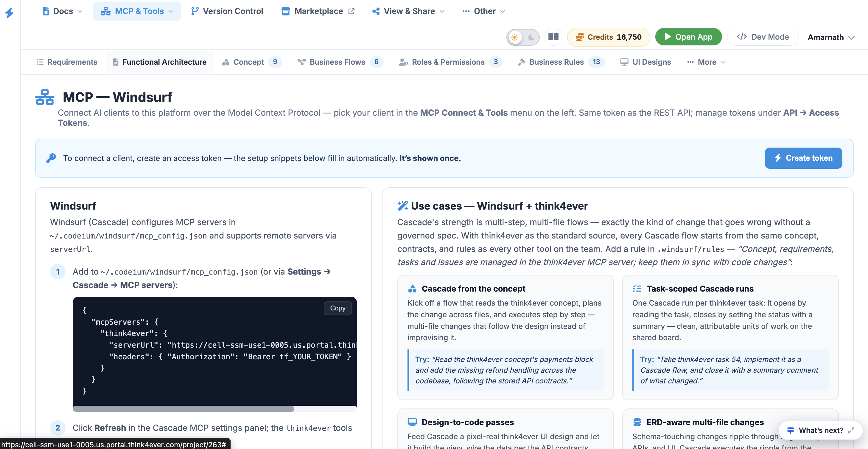This screenshot has height=449, width=868.
Task: Click the Task-scoped Cascade runs checklist icon
Action: coord(637,289)
